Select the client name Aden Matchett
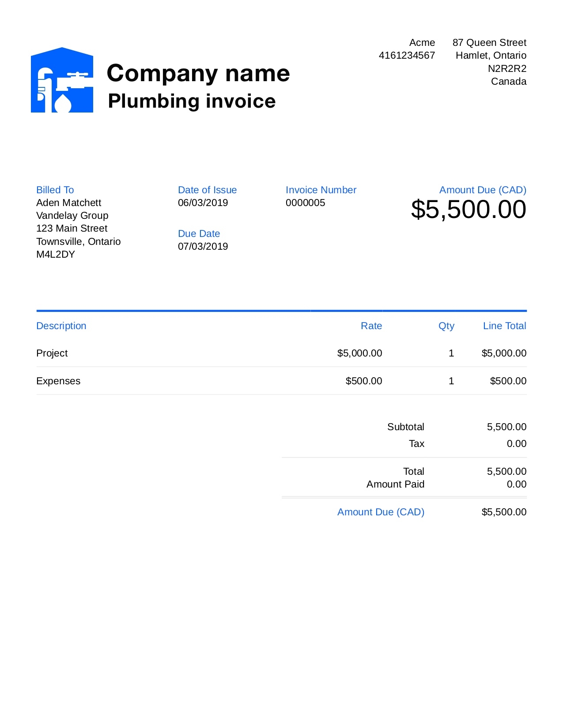Screen dimensions: 563x728 click(69, 203)
